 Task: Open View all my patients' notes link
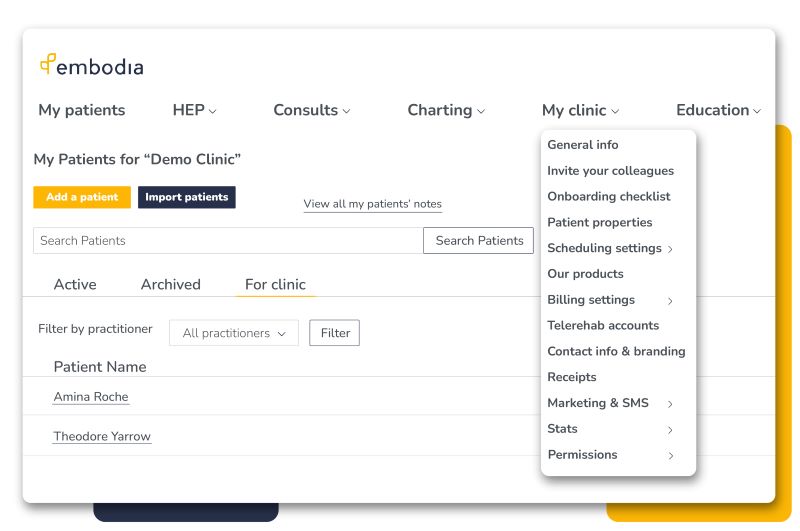372,204
